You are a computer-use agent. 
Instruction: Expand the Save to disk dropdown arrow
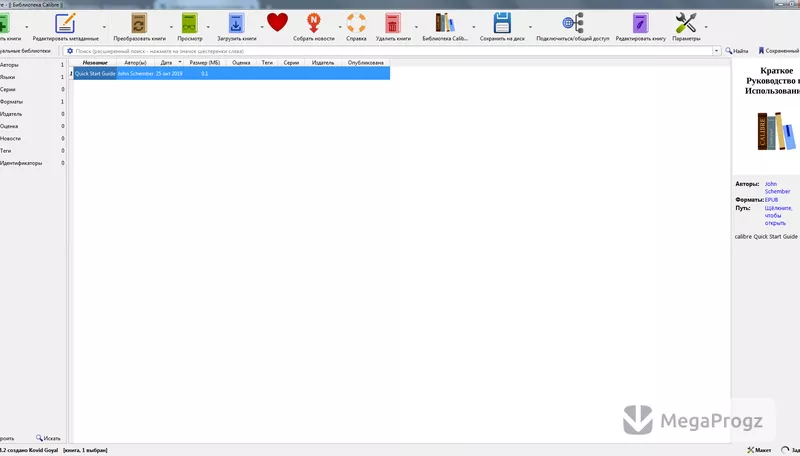coord(530,27)
